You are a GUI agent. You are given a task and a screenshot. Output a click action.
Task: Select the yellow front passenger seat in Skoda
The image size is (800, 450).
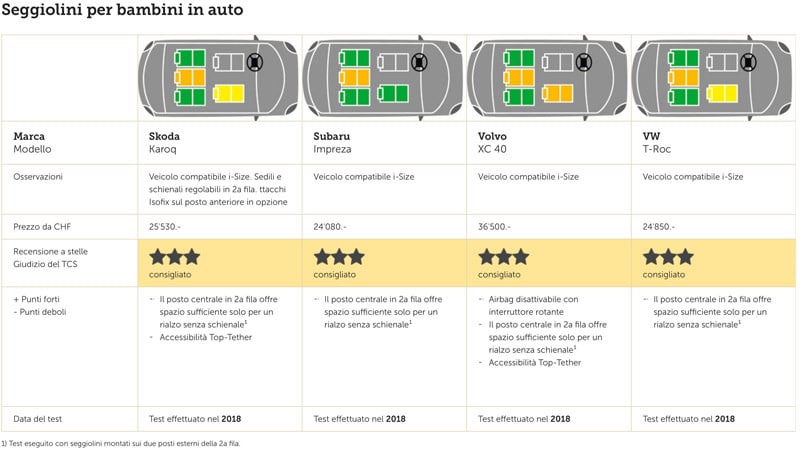pos(228,94)
